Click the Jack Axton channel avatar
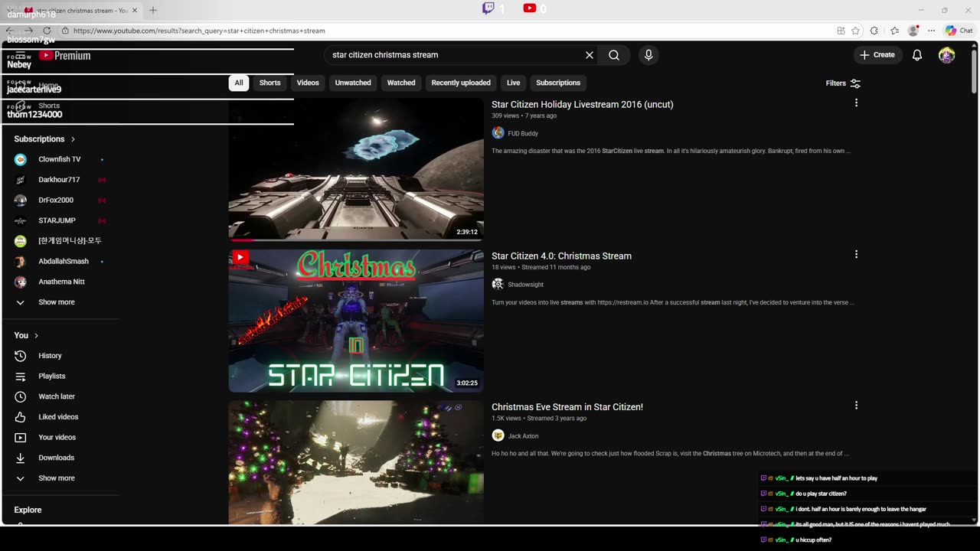The height and width of the screenshot is (551, 980). [498, 435]
